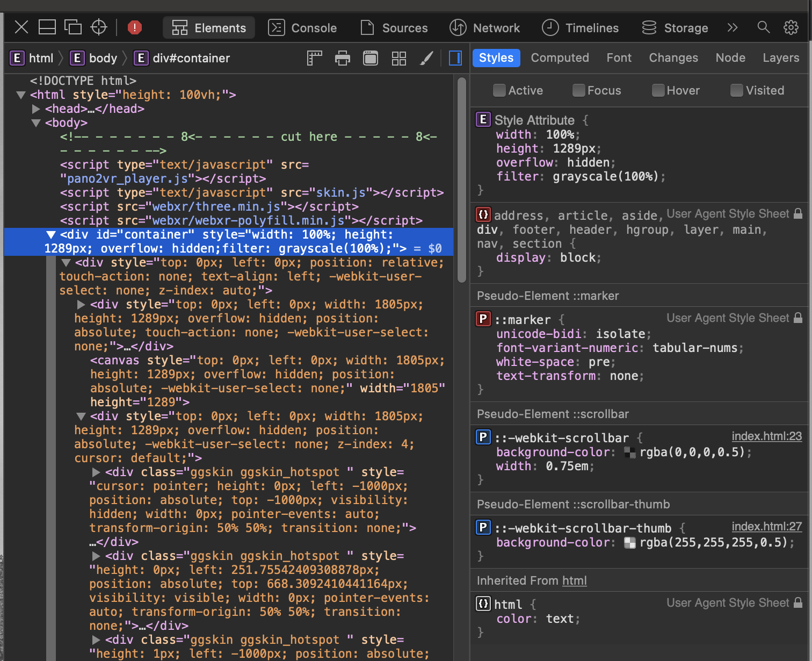Image resolution: width=812 pixels, height=661 pixels.
Task: Expand the head element node
Action: (x=36, y=109)
